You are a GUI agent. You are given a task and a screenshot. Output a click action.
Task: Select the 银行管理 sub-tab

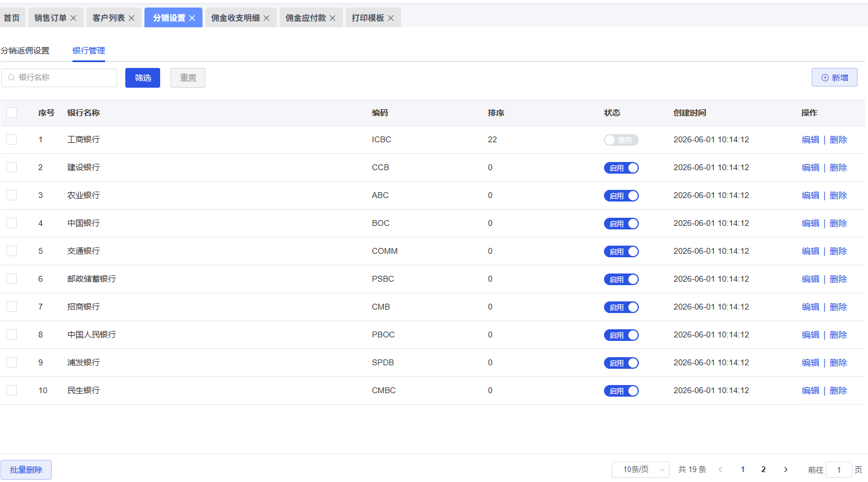click(89, 51)
